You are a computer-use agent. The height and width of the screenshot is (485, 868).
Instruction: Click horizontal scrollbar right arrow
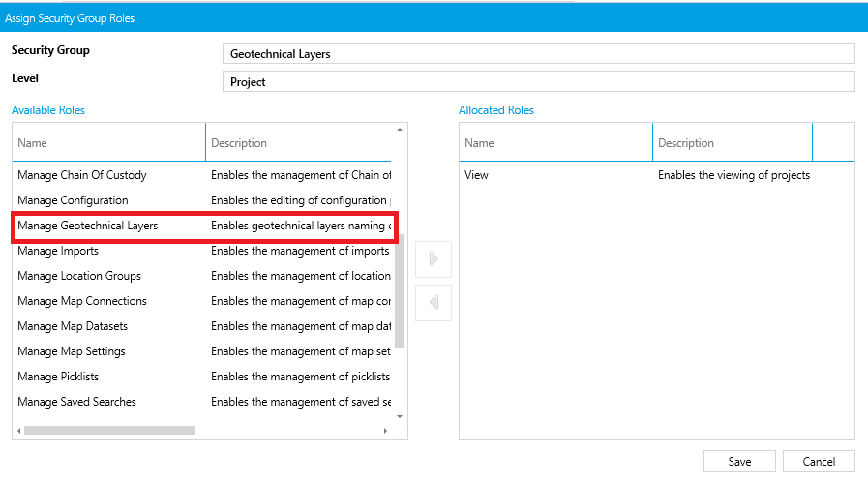[386, 430]
